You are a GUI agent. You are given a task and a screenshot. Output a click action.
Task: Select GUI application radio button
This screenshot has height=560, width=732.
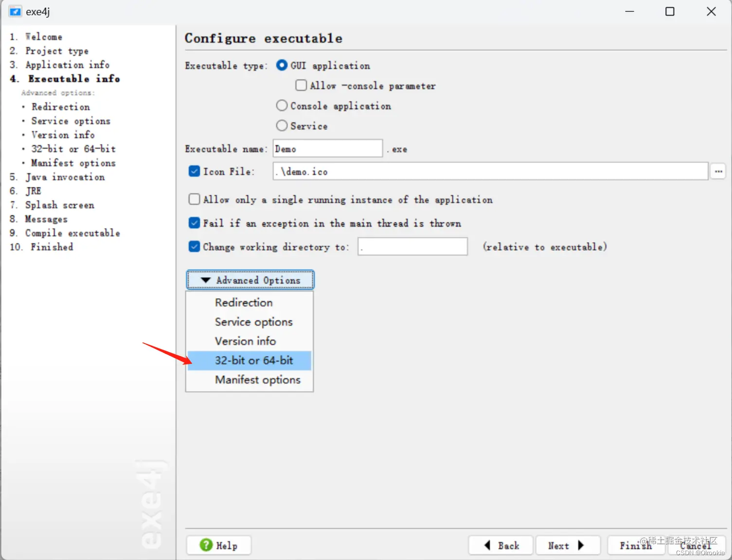pyautogui.click(x=282, y=65)
